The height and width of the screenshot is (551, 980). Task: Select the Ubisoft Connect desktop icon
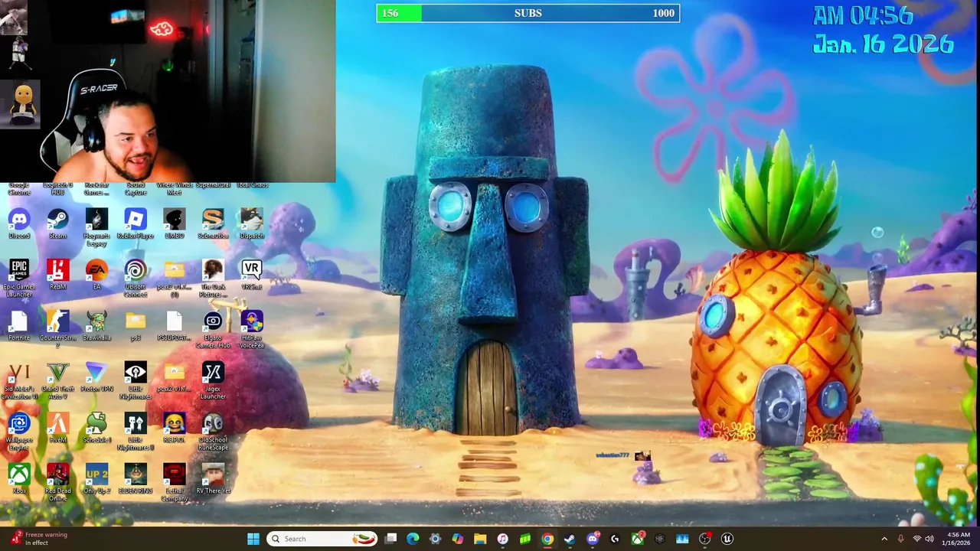(136, 279)
